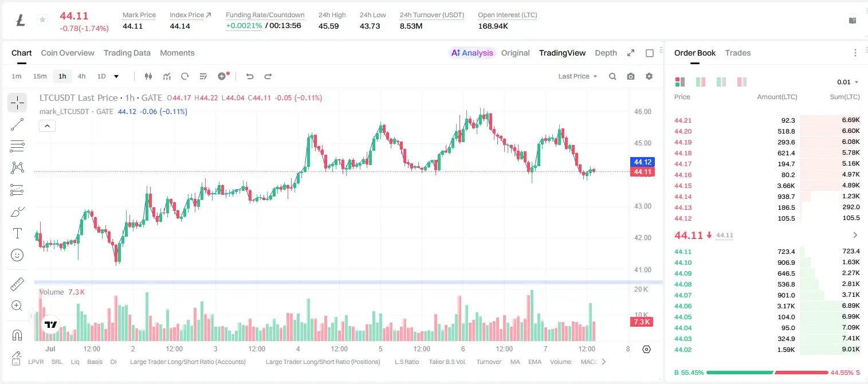This screenshot has width=868, height=384.
Task: Select the 44.15 ask price row
Action: pos(767,186)
